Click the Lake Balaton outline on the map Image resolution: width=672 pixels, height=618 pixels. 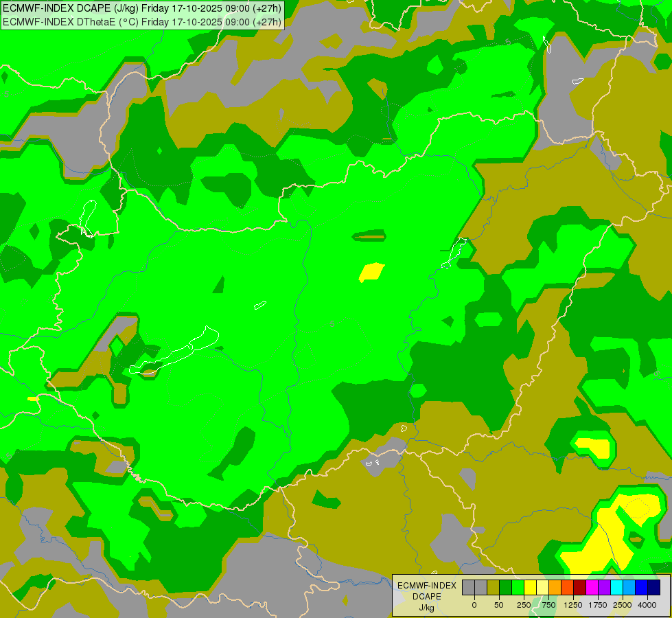175,352
